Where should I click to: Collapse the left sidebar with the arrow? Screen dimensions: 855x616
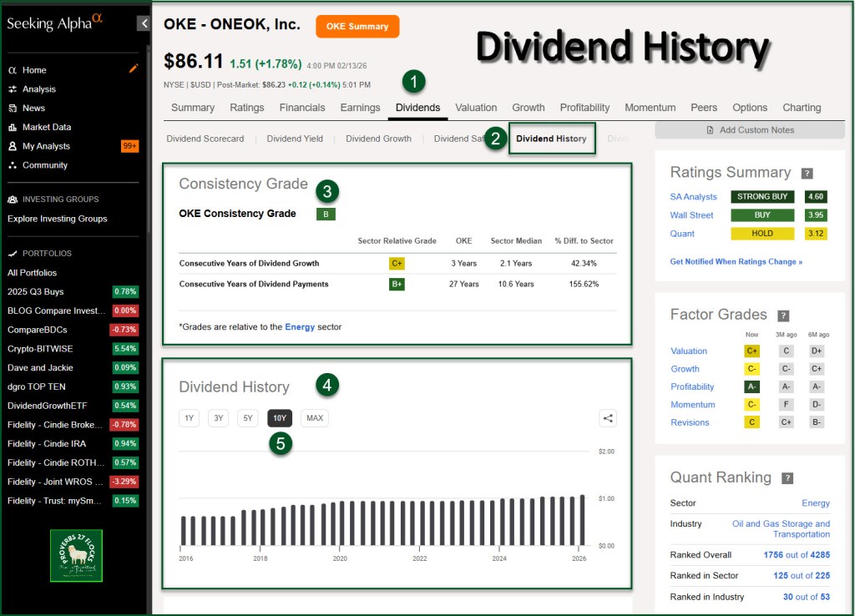(144, 23)
